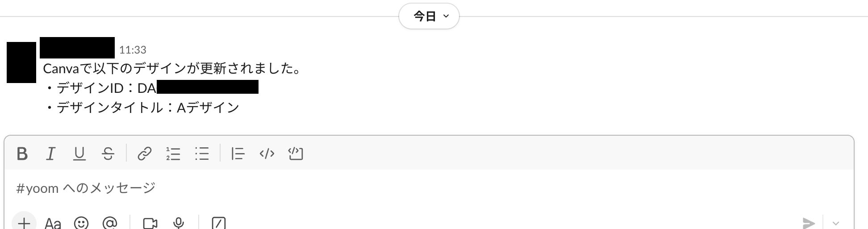Click the #yoom message input field

[402, 188]
